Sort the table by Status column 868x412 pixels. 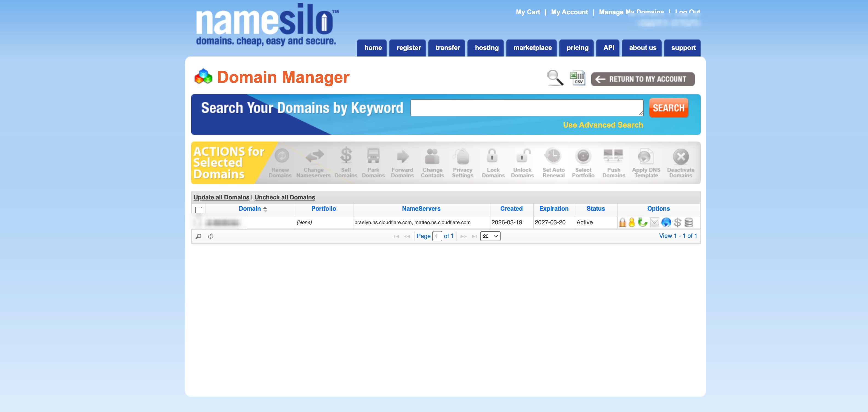595,209
